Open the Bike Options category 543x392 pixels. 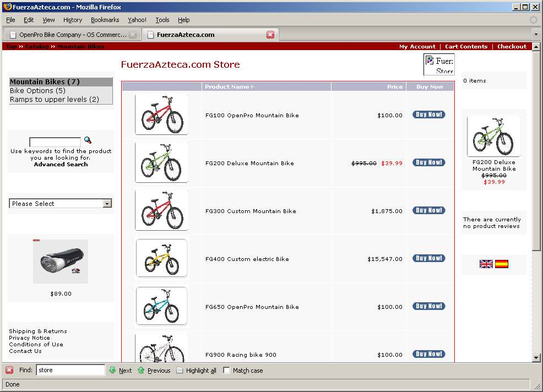click(x=37, y=91)
